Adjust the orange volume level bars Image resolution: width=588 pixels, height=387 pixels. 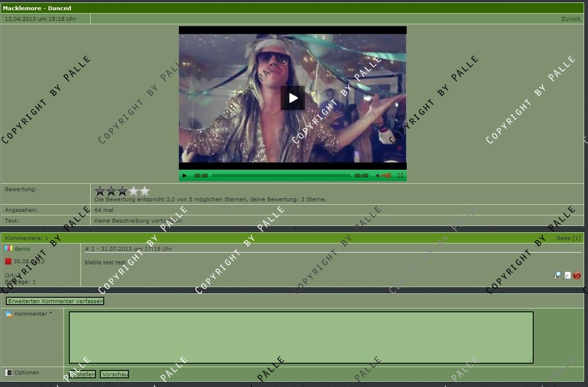tap(386, 176)
